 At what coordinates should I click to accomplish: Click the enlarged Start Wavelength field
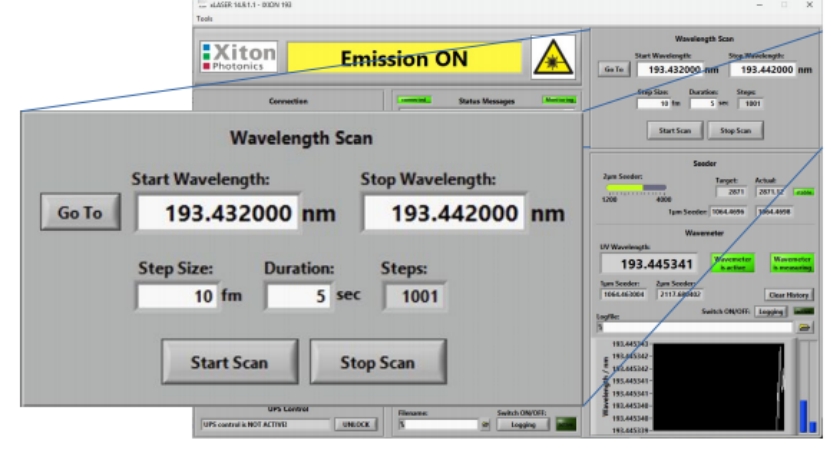216,213
